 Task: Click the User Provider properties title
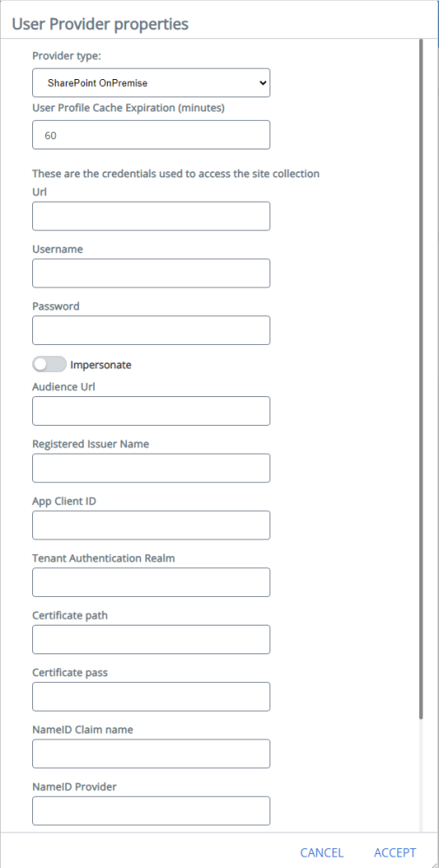point(100,23)
